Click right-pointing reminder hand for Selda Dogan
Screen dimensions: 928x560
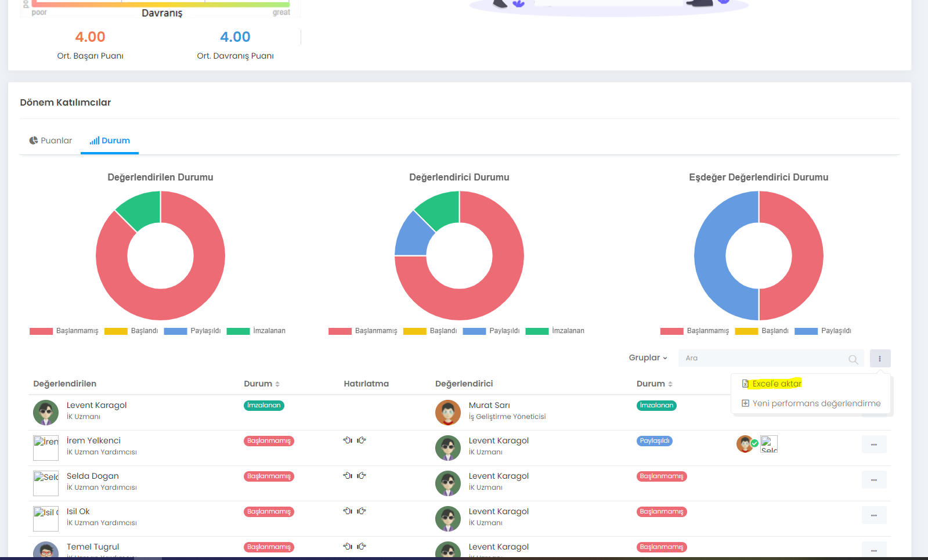[x=362, y=476]
